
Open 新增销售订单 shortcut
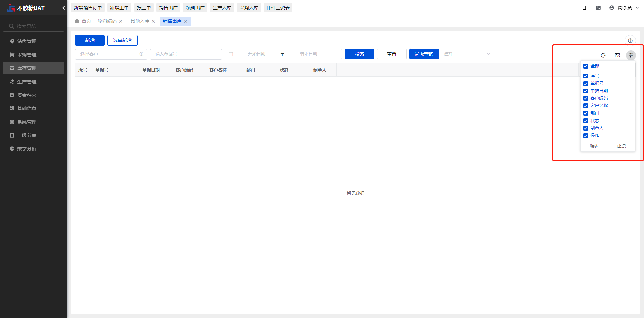pyautogui.click(x=88, y=8)
